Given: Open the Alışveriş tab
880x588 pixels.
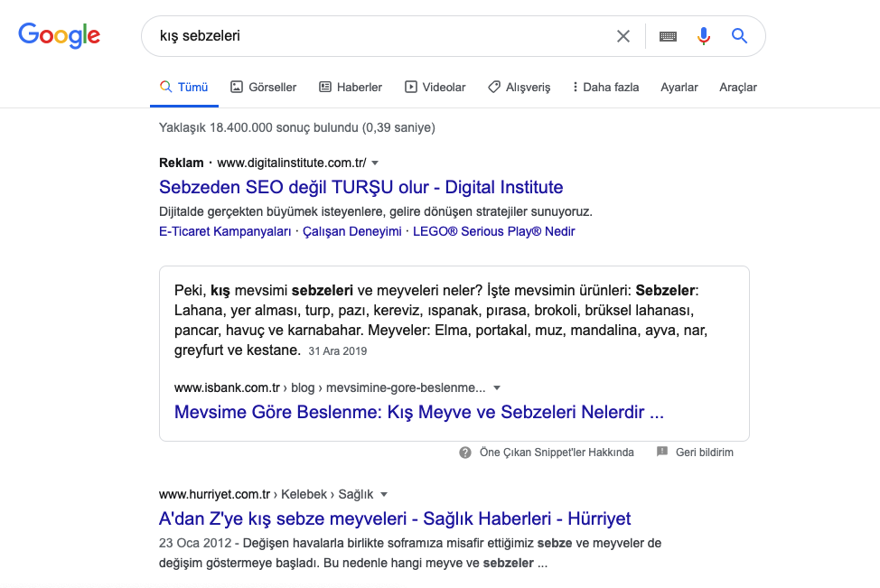Looking at the screenshot, I should pyautogui.click(x=520, y=87).
